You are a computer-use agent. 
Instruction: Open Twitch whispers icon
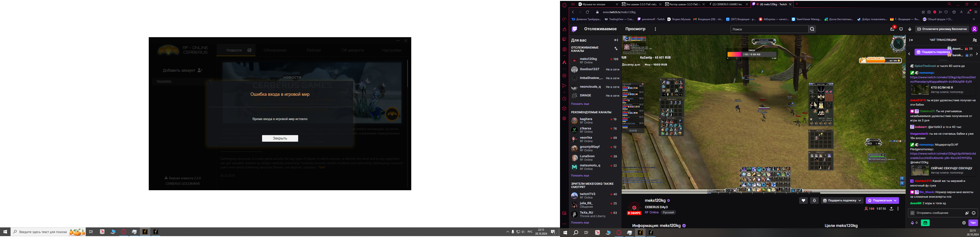(x=901, y=29)
